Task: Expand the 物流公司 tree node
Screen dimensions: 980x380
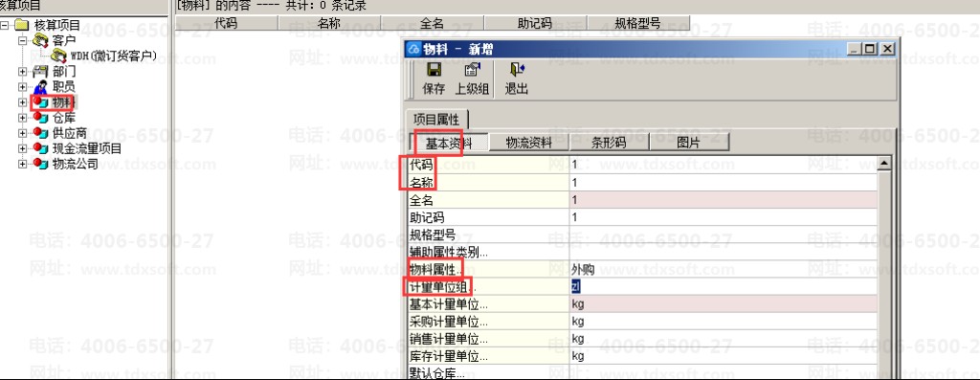Action: click(x=23, y=164)
